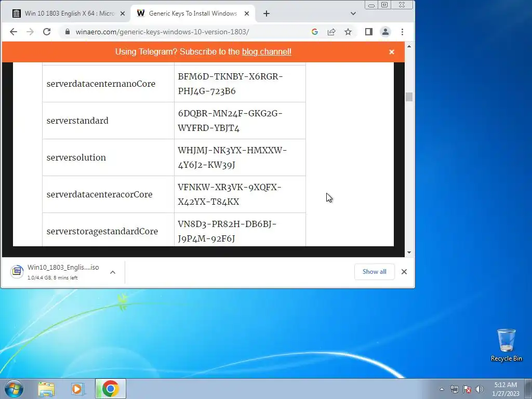
Task: Open the Chrome side panel
Action: point(369,32)
